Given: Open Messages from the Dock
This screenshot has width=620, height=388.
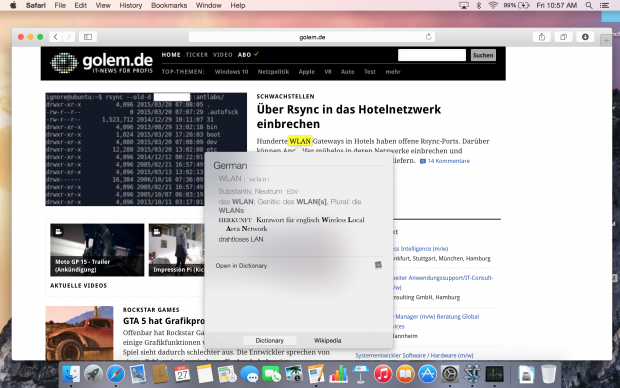Looking at the screenshot, I should click(250, 374).
